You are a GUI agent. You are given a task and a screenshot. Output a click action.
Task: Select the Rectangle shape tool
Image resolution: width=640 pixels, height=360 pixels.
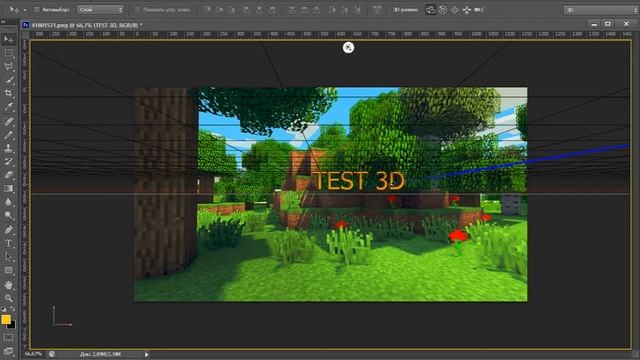pos(8,271)
